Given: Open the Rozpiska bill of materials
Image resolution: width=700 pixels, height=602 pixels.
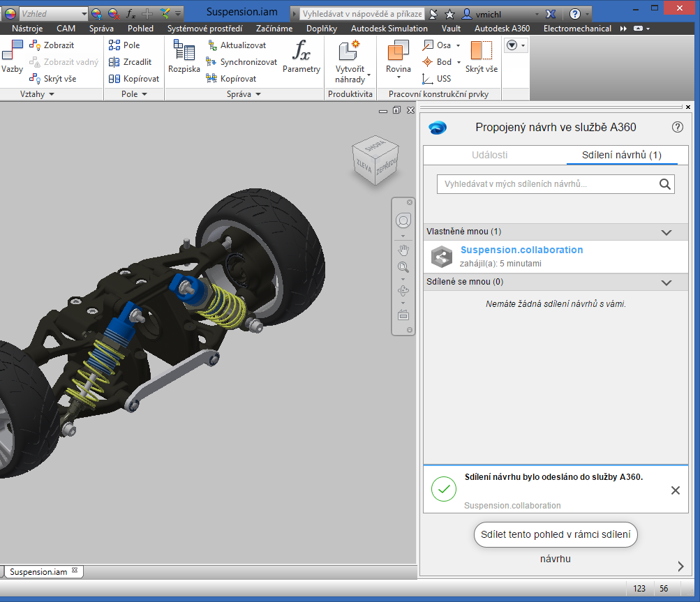Looking at the screenshot, I should click(184, 57).
